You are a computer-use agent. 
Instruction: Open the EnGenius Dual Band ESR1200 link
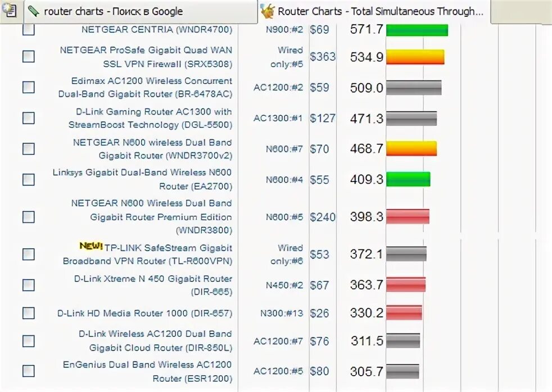[x=147, y=371]
